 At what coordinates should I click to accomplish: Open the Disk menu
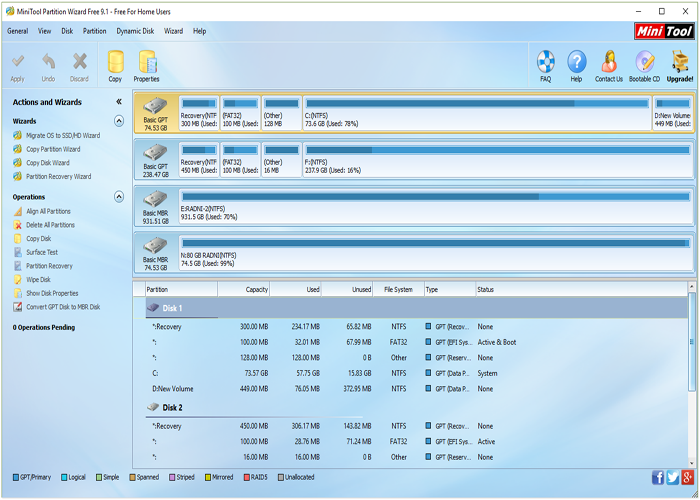coord(67,31)
